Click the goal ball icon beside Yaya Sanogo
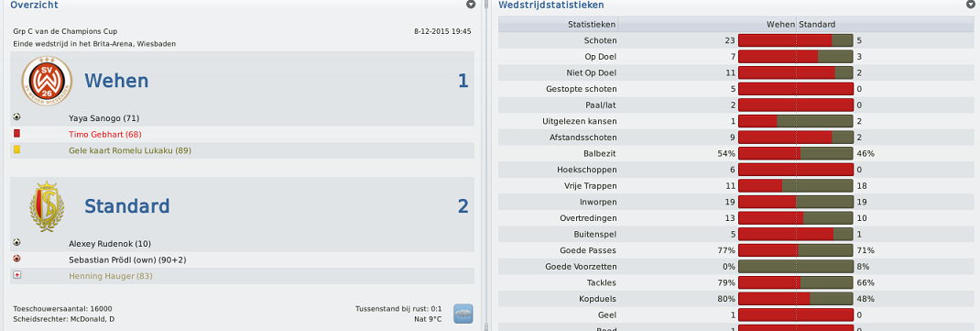 [x=16, y=117]
